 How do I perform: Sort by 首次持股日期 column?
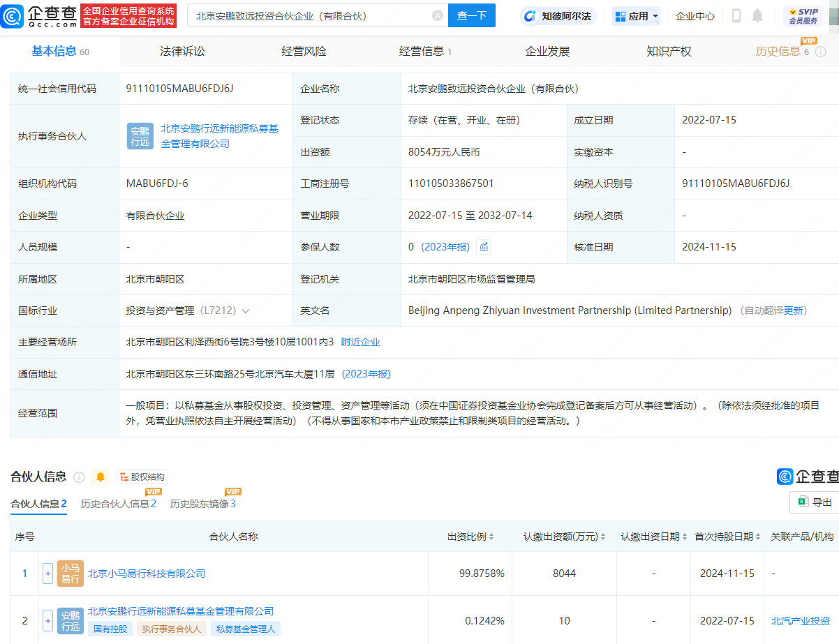tap(759, 537)
